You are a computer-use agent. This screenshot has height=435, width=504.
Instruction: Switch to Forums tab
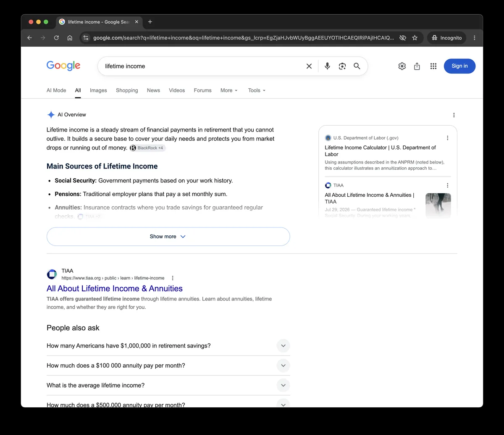(202, 90)
